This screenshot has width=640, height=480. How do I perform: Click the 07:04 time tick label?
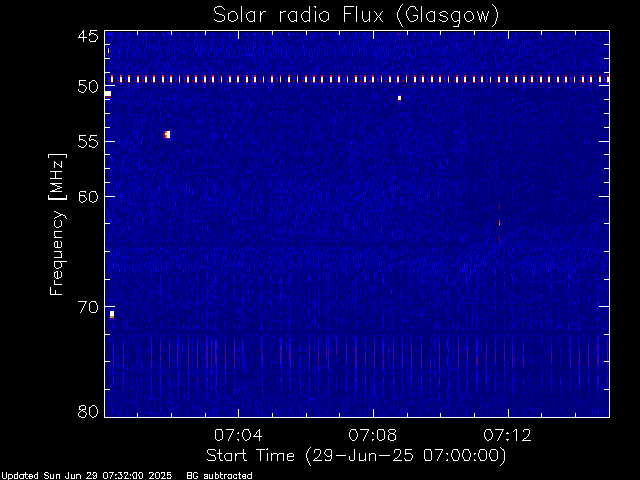click(238, 435)
